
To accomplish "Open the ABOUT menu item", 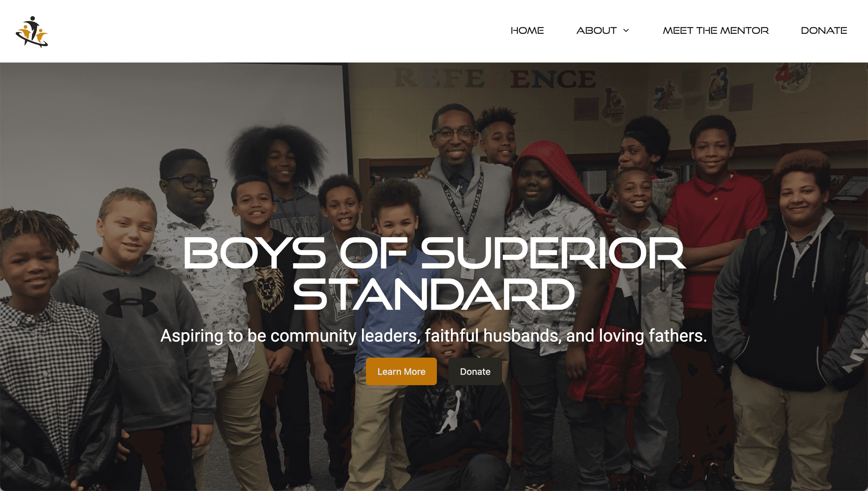I will pos(596,31).
